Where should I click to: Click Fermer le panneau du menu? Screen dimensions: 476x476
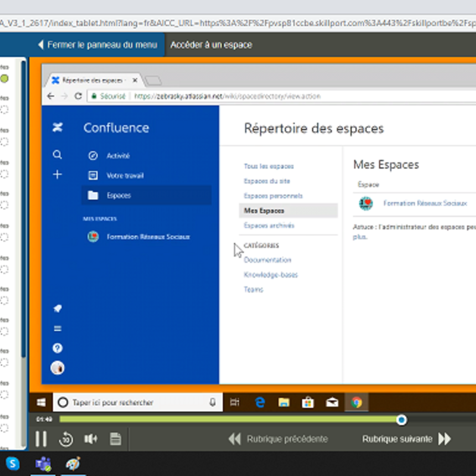(98, 45)
